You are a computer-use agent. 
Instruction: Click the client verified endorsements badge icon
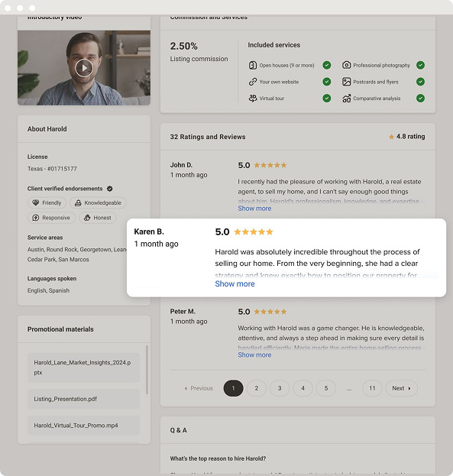109,189
